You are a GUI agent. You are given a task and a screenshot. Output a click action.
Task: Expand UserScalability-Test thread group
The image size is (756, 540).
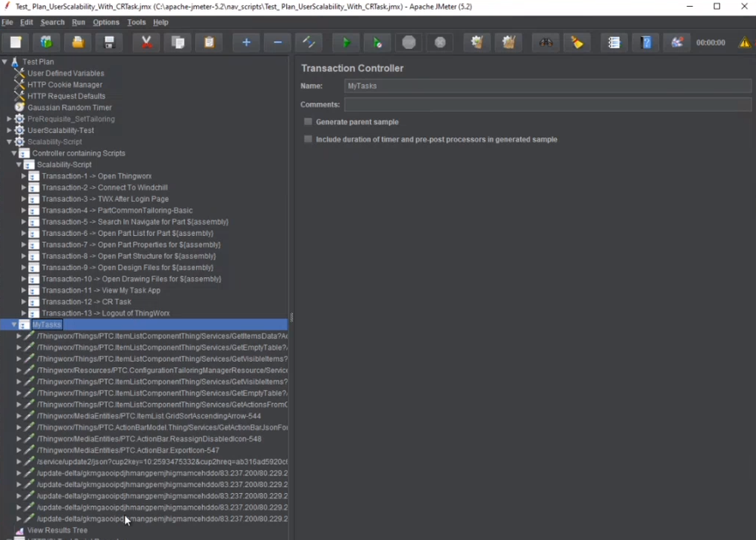[9, 130]
